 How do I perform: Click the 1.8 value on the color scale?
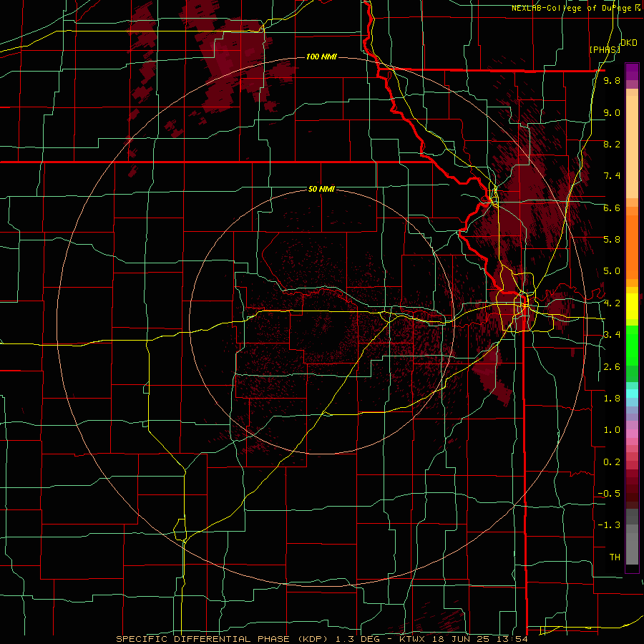[x=612, y=399]
